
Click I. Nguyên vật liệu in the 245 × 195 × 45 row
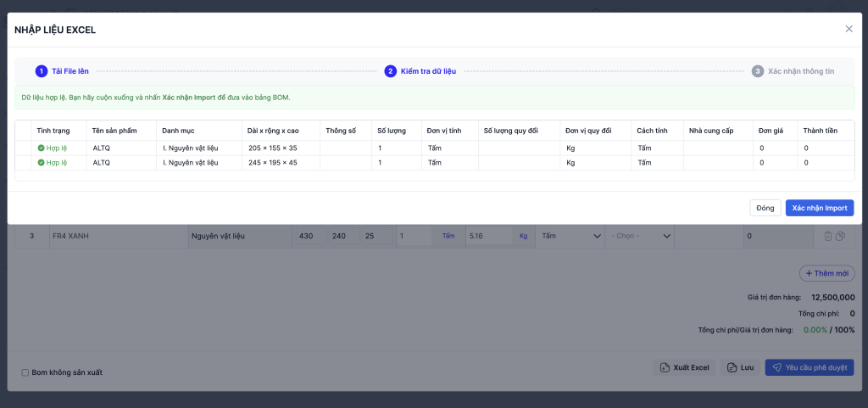191,163
